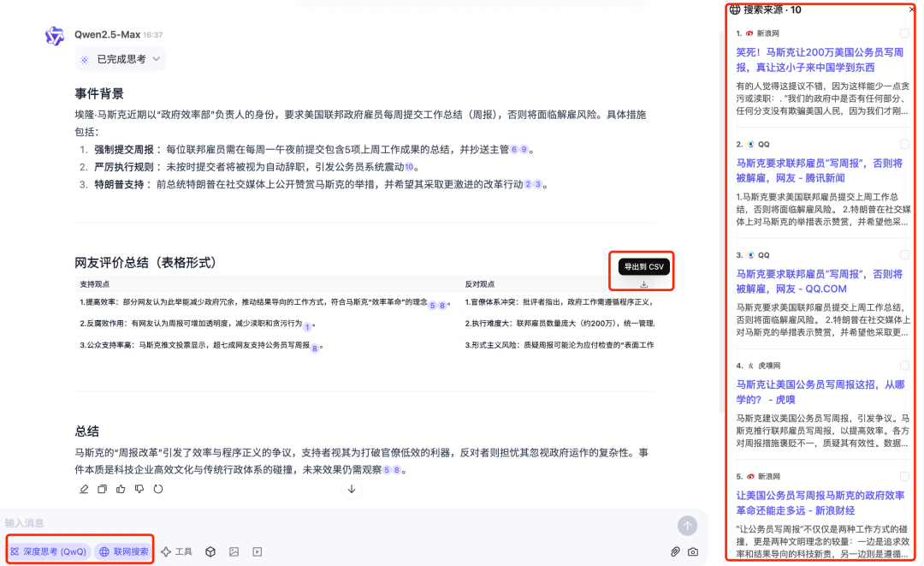Toggle 联网搜索 web search
924x566 pixels.
pos(124,551)
